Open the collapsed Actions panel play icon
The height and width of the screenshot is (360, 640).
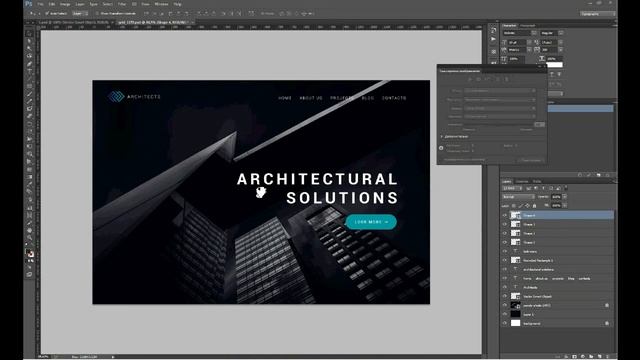point(493,39)
